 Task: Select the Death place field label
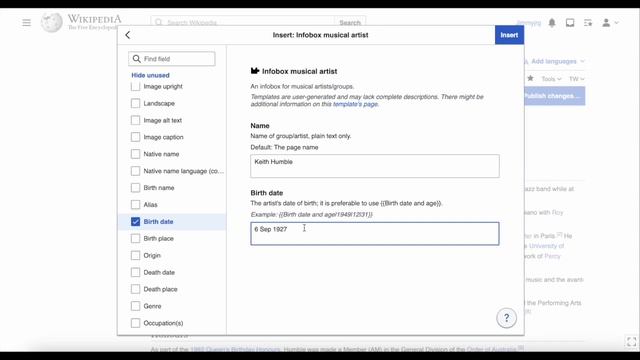[160, 289]
